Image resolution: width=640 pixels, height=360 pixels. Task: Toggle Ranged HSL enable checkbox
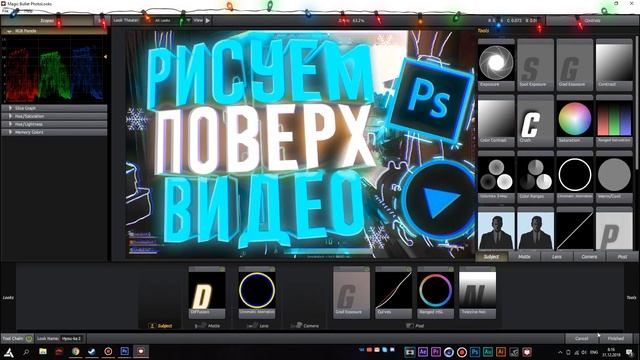[x=450, y=269]
